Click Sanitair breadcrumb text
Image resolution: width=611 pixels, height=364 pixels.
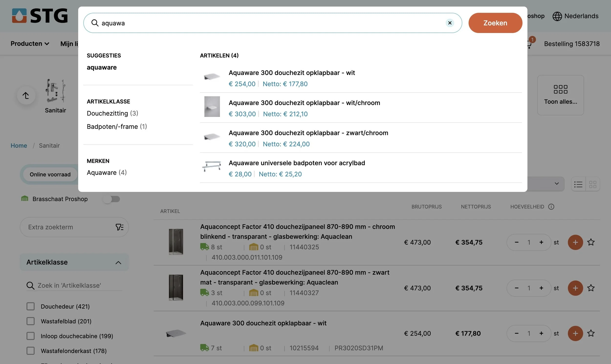click(x=49, y=146)
